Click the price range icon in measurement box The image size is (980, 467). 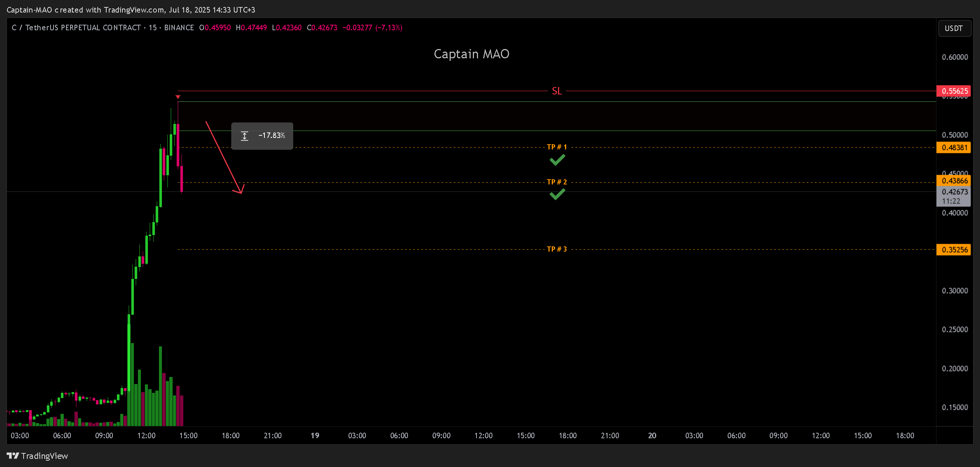(x=245, y=136)
